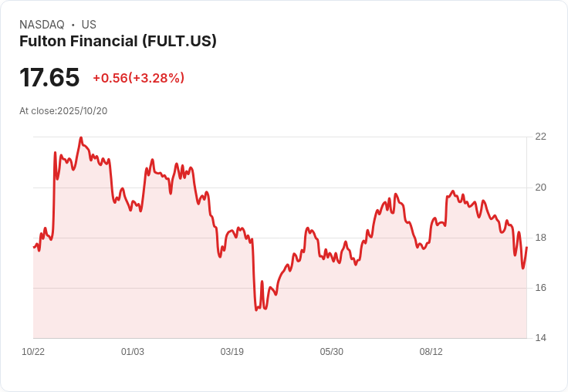Click the 18 price axis label
The height and width of the screenshot is (392, 568).
pos(540,238)
